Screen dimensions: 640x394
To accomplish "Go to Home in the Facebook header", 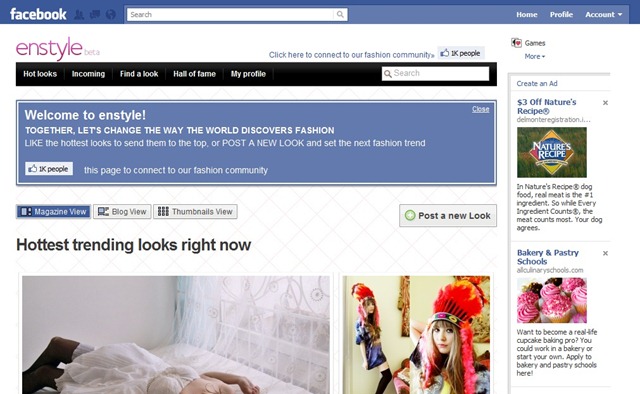I will (x=527, y=15).
